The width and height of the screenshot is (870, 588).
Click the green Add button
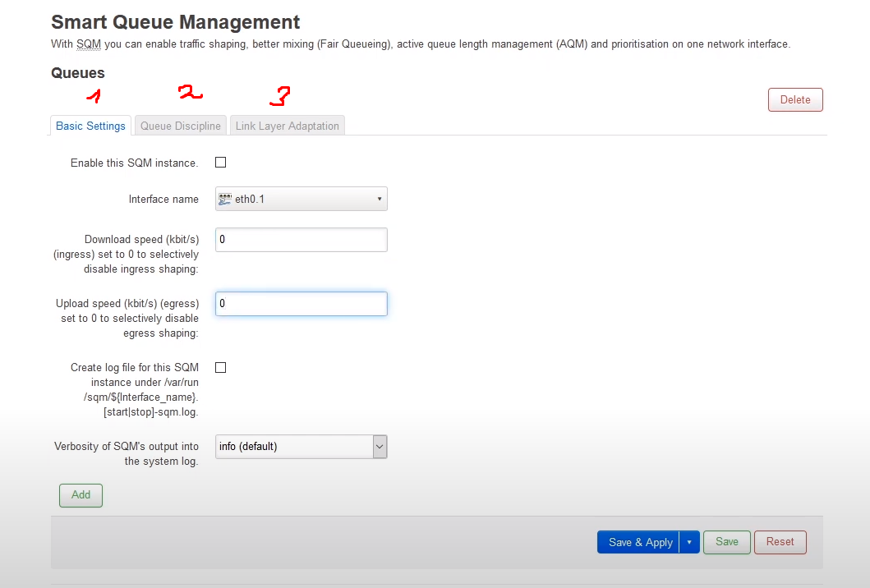click(81, 495)
